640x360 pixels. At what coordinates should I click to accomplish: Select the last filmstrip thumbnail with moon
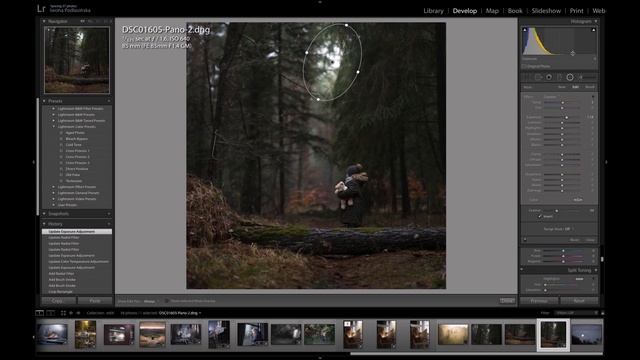click(x=587, y=334)
